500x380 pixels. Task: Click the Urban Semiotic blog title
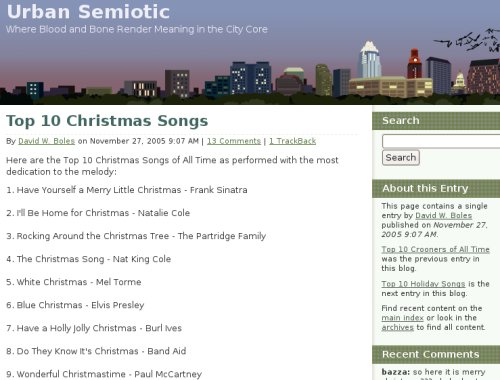tap(88, 12)
